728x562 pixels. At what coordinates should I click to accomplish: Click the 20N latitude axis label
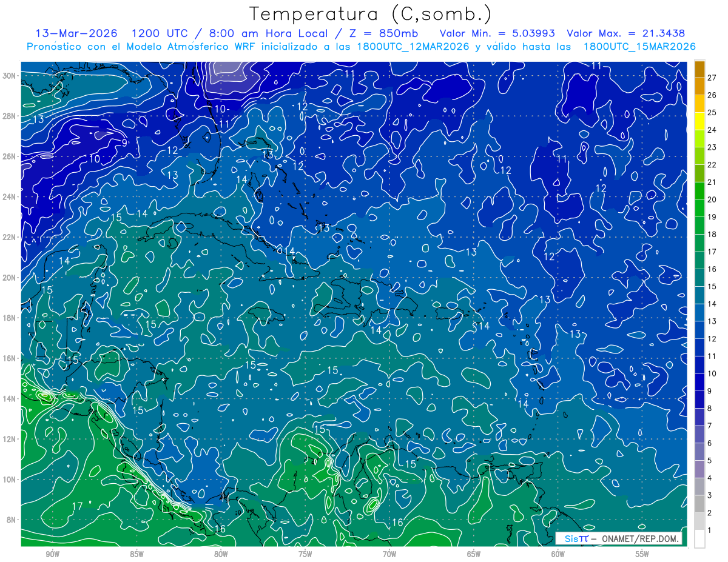tap(9, 277)
